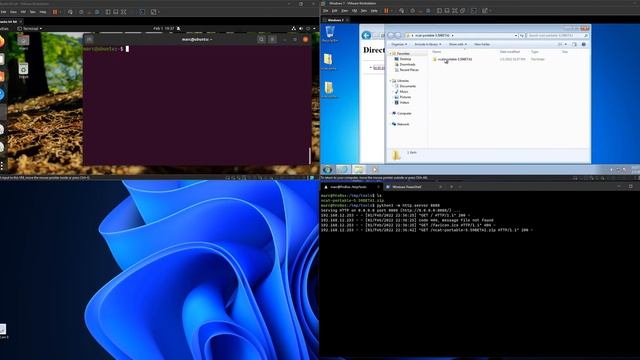Toggle the preview pane icon in Explorer

click(x=574, y=44)
